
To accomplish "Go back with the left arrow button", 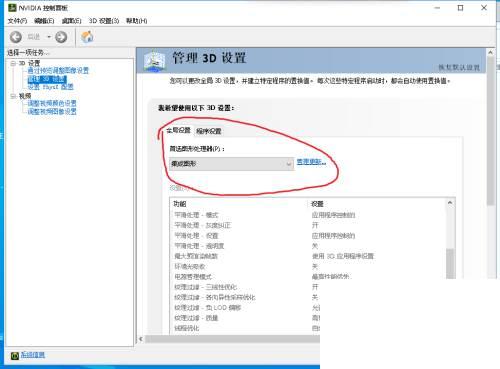I will pos(16,37).
